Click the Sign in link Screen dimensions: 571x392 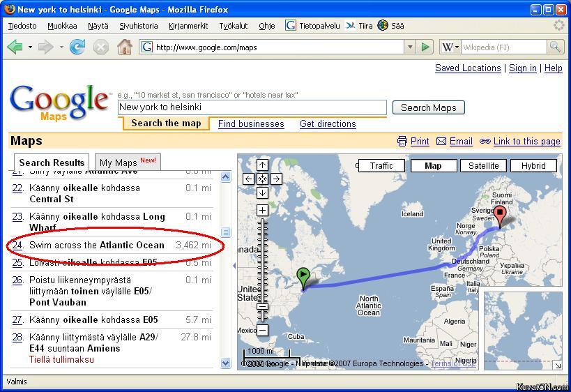[523, 68]
